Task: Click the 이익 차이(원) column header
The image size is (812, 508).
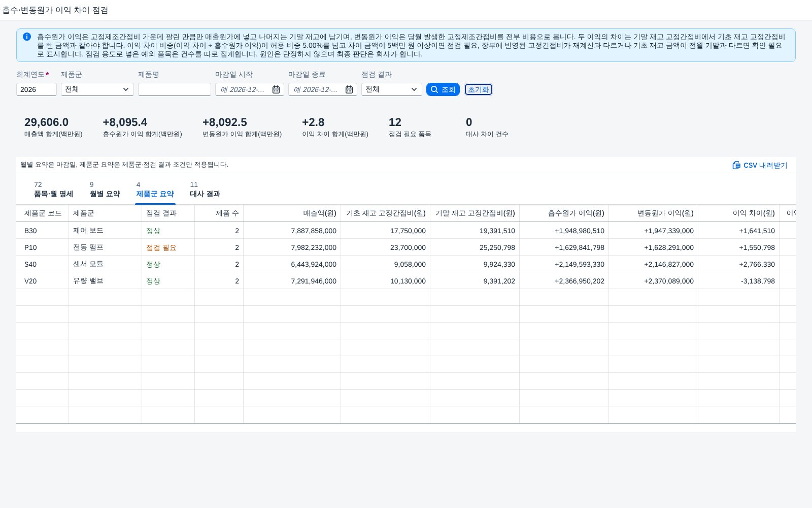Action: [x=739, y=213]
